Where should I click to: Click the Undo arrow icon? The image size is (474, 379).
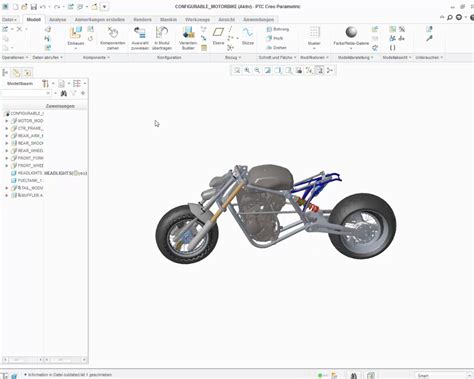click(x=43, y=7)
